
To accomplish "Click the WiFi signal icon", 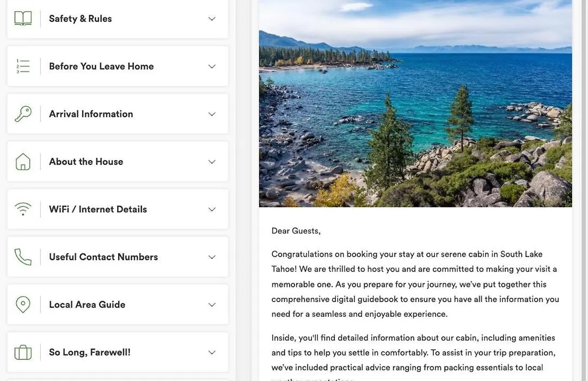I will coord(23,209).
